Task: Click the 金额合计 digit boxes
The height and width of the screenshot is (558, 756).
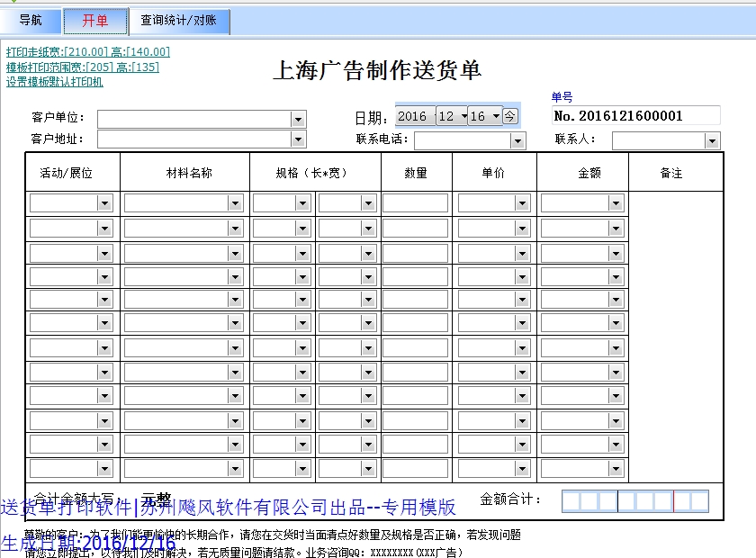Action: (x=635, y=501)
